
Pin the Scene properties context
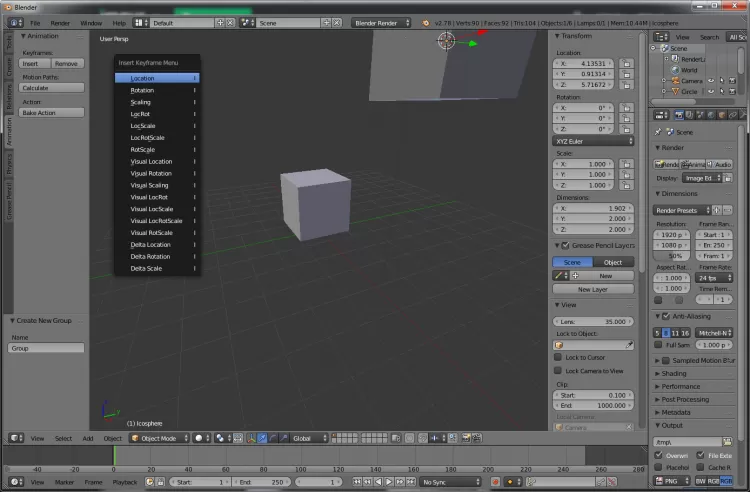[659, 132]
